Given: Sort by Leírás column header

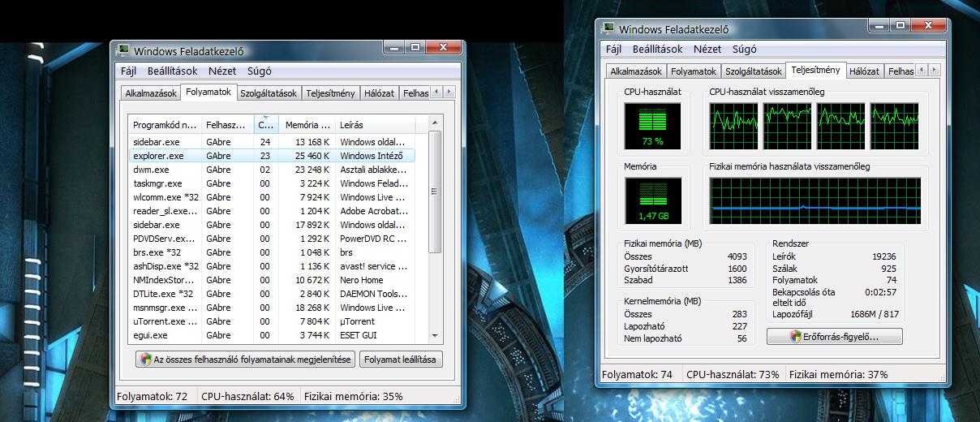Looking at the screenshot, I should [x=375, y=125].
